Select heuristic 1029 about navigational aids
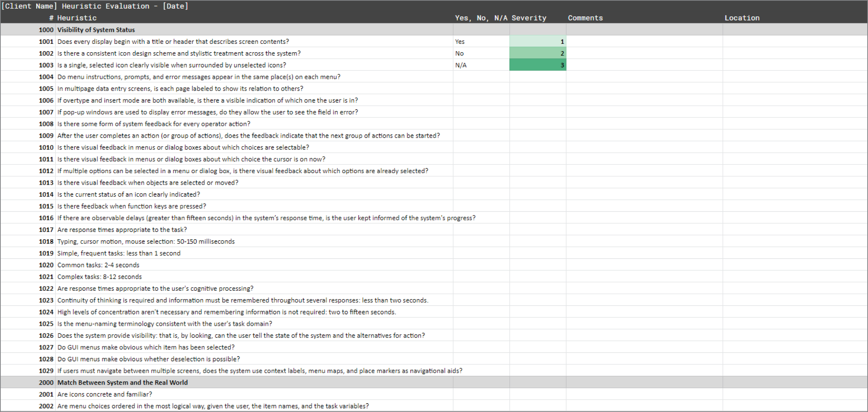The height and width of the screenshot is (412, 868). (260, 371)
